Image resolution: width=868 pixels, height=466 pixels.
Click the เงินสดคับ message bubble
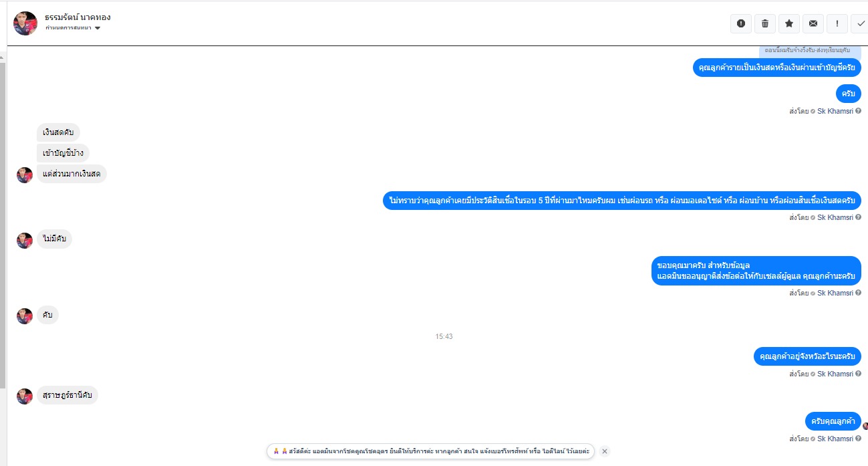pos(58,132)
